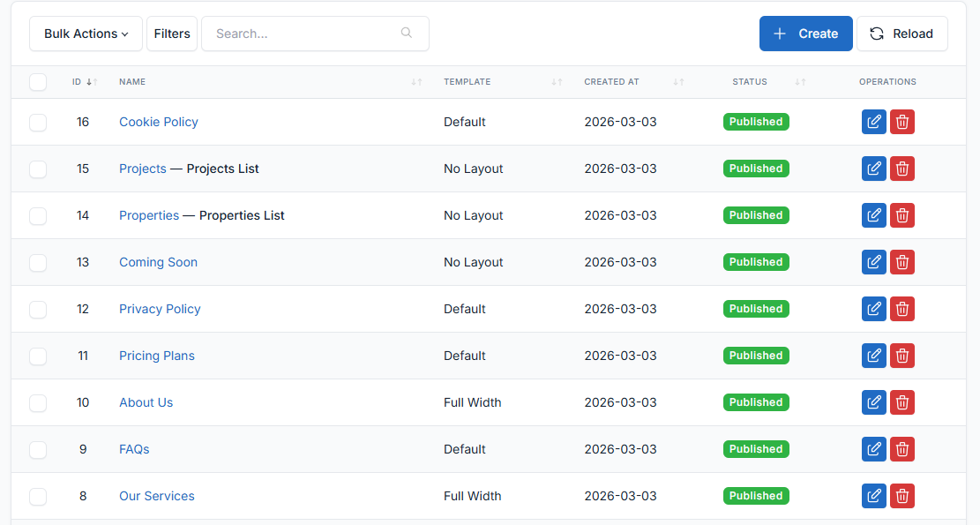This screenshot has width=980, height=525.
Task: Click edit icon for Coming Soon row
Action: (873, 262)
